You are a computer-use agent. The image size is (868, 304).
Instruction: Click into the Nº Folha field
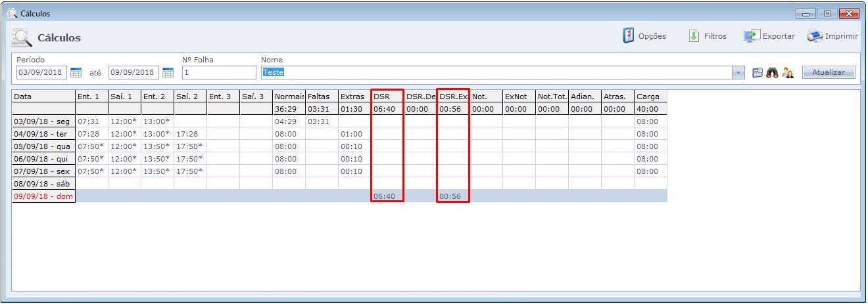coord(218,72)
